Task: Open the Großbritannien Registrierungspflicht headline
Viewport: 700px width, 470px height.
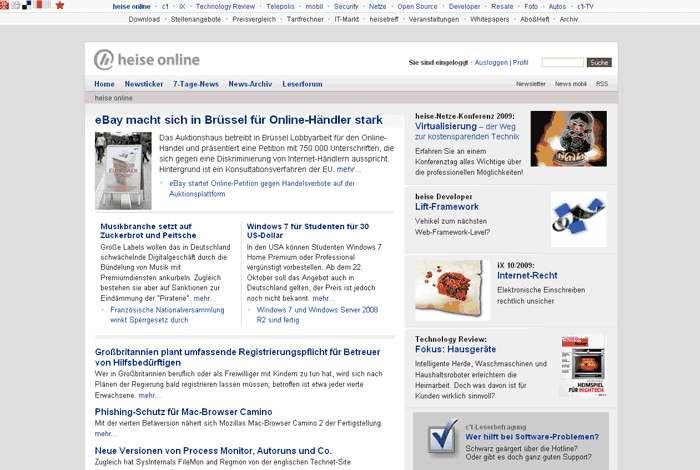Action: (238, 357)
